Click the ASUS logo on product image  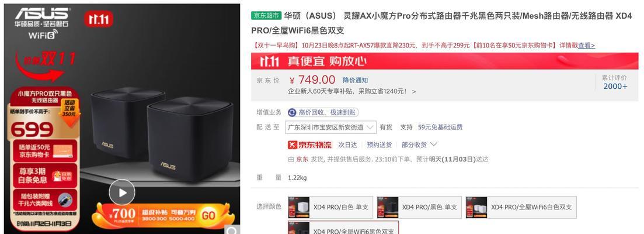click(42, 13)
